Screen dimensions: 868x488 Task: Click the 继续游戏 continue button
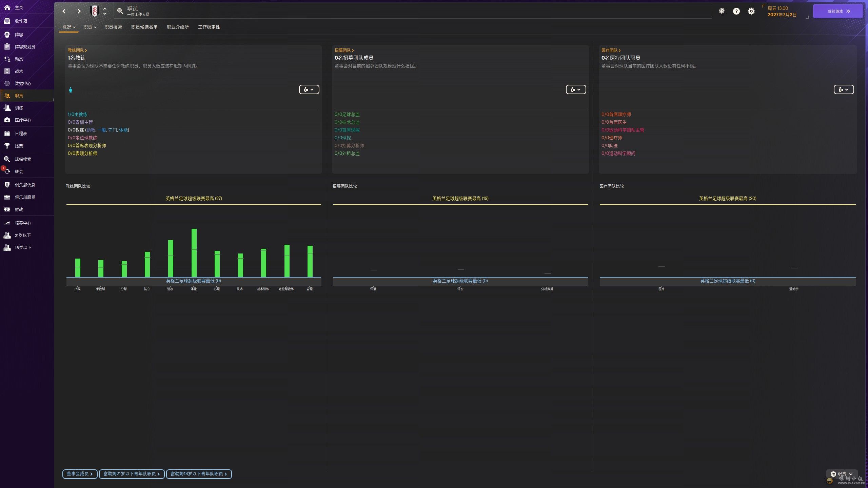[838, 11]
